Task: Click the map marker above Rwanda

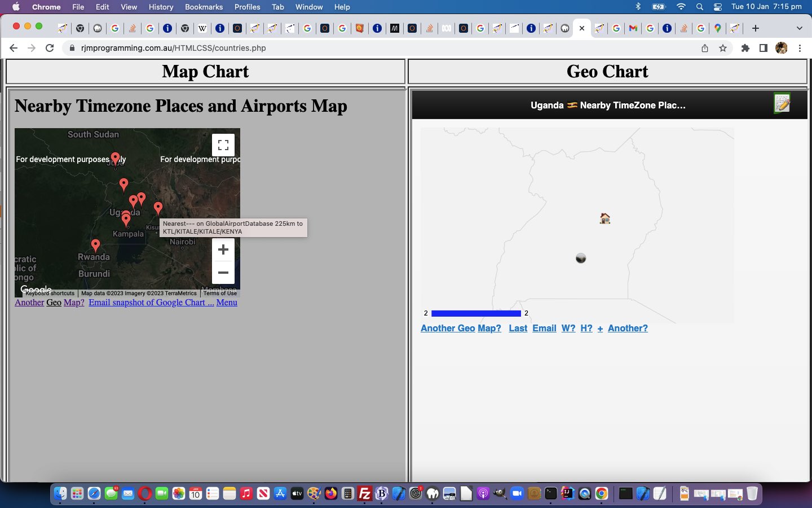Action: point(95,246)
